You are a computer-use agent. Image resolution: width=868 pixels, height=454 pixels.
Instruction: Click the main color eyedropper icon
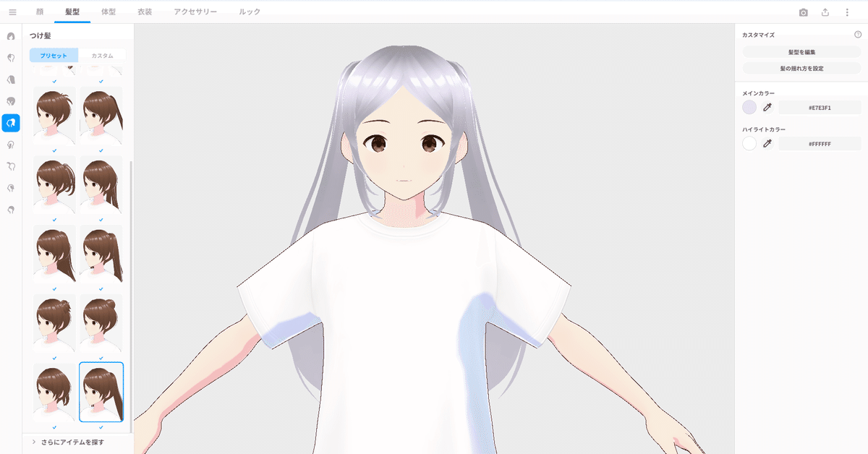coord(767,107)
